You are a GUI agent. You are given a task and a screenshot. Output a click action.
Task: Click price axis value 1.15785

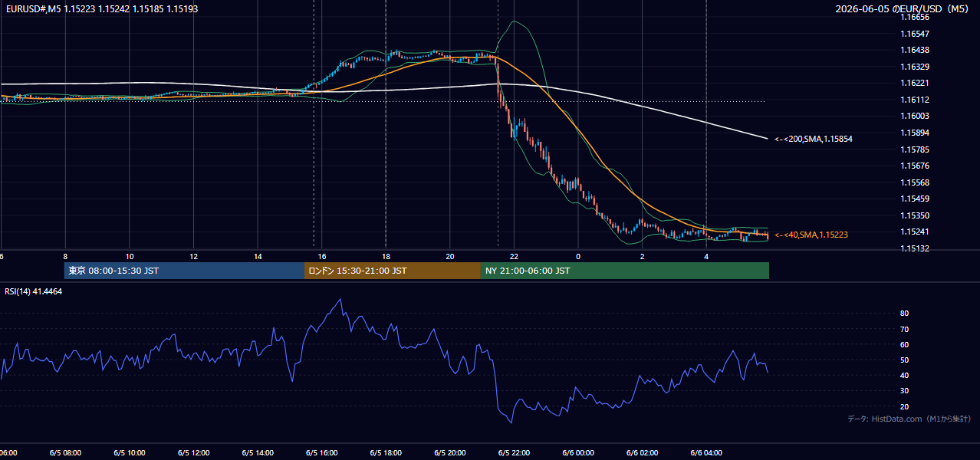[915, 149]
